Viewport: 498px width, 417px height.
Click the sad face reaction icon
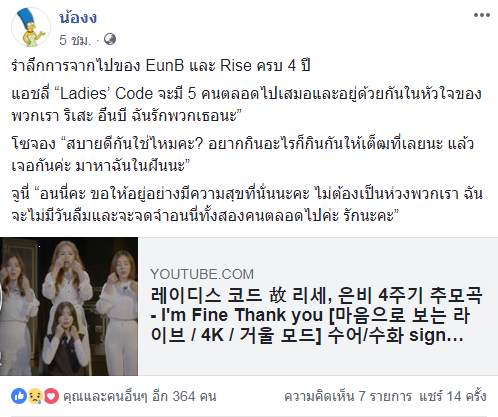(x=35, y=396)
